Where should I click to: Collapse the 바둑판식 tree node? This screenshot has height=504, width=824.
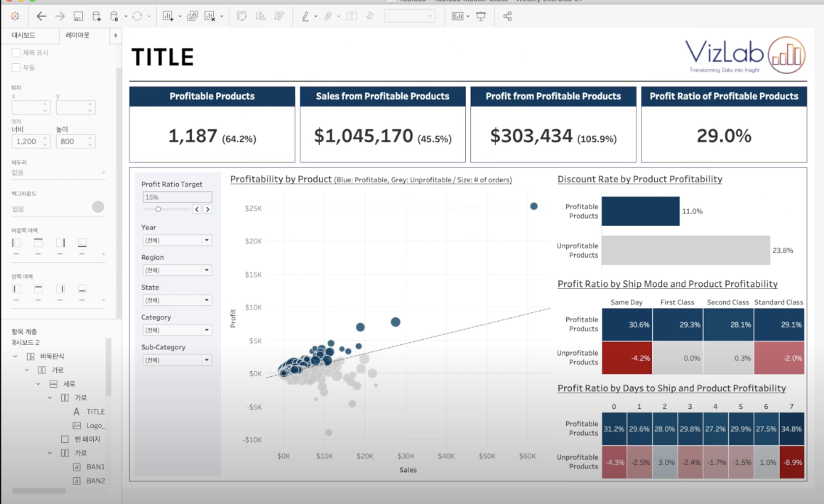tap(15, 356)
